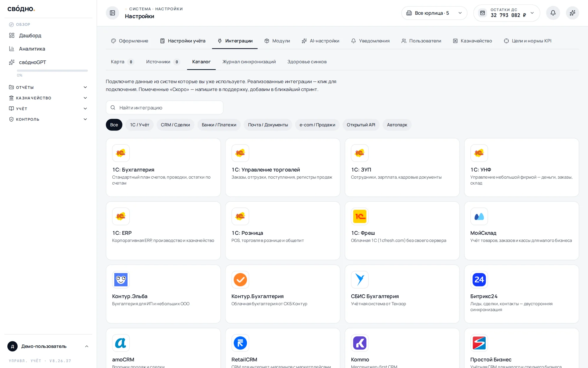
Task: Open the Казначейство settings tab
Action: (x=472, y=41)
